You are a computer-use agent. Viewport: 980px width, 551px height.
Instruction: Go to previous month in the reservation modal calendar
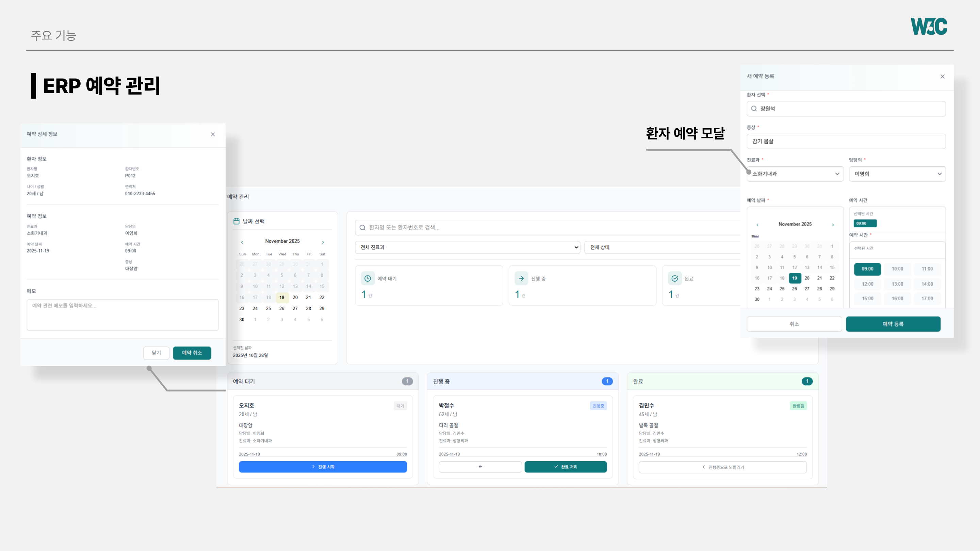point(757,225)
